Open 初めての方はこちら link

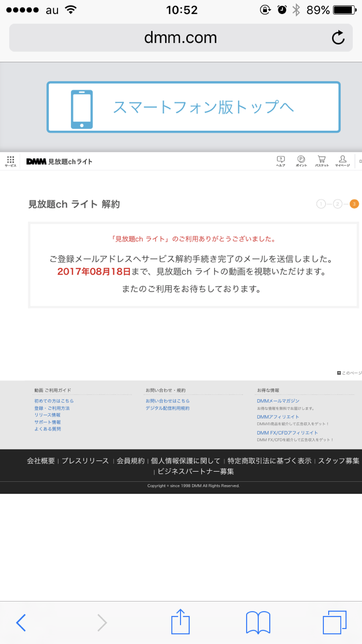[x=54, y=401]
